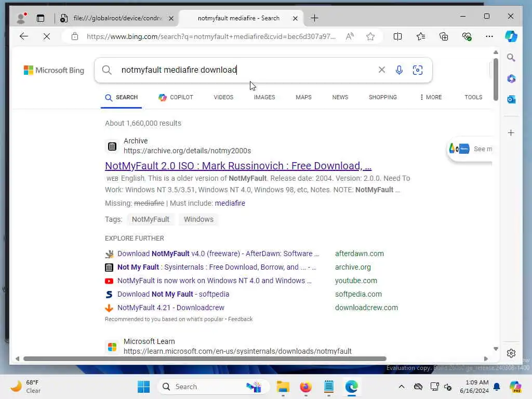Click the NotMyFault tag
This screenshot has height=399, width=532.
[x=150, y=220]
